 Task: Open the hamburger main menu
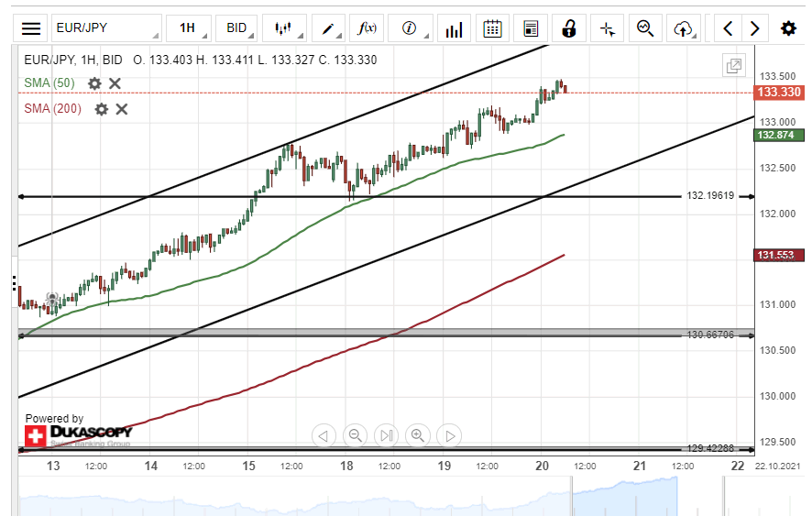[31, 28]
